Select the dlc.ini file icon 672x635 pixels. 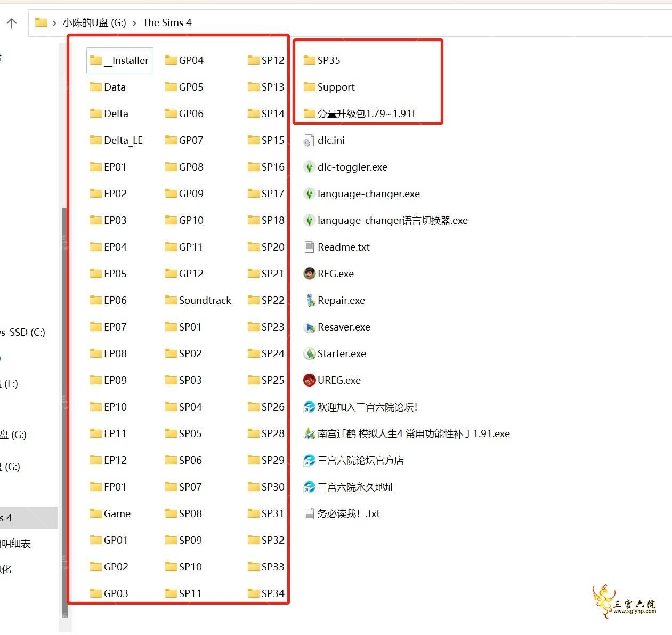pyautogui.click(x=309, y=140)
